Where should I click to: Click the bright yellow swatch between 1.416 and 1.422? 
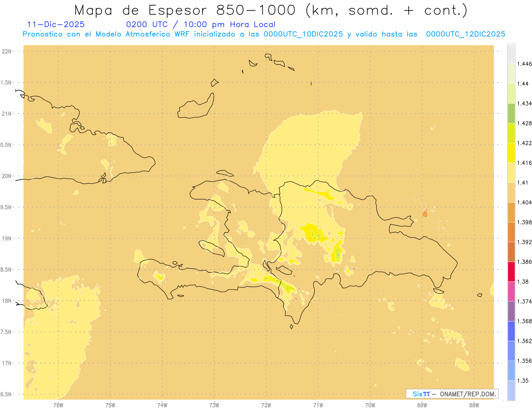(x=511, y=153)
